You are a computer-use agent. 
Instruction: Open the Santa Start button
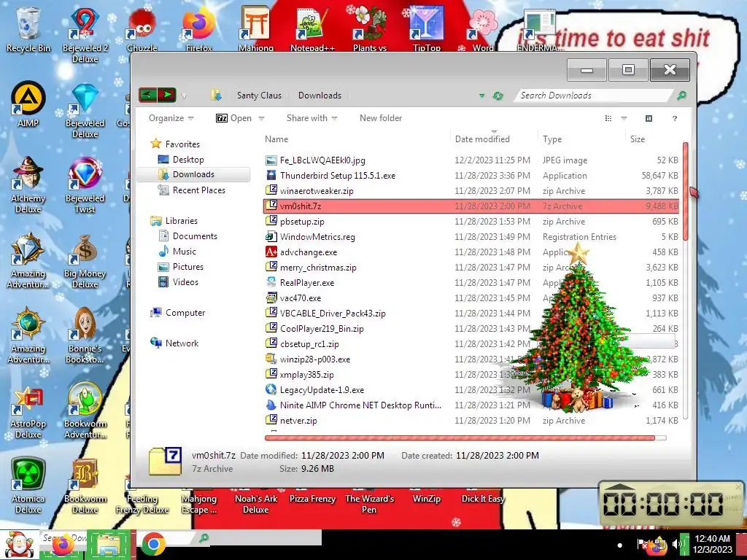coord(18,545)
